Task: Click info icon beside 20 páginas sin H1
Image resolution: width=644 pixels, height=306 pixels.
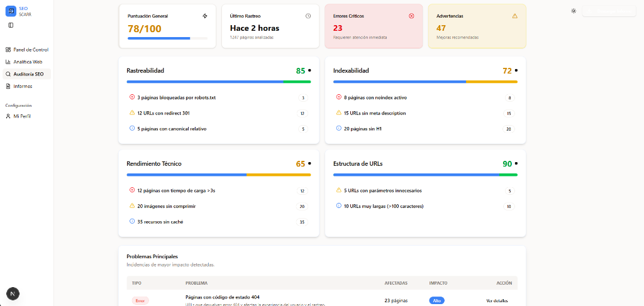Action: tap(338, 129)
